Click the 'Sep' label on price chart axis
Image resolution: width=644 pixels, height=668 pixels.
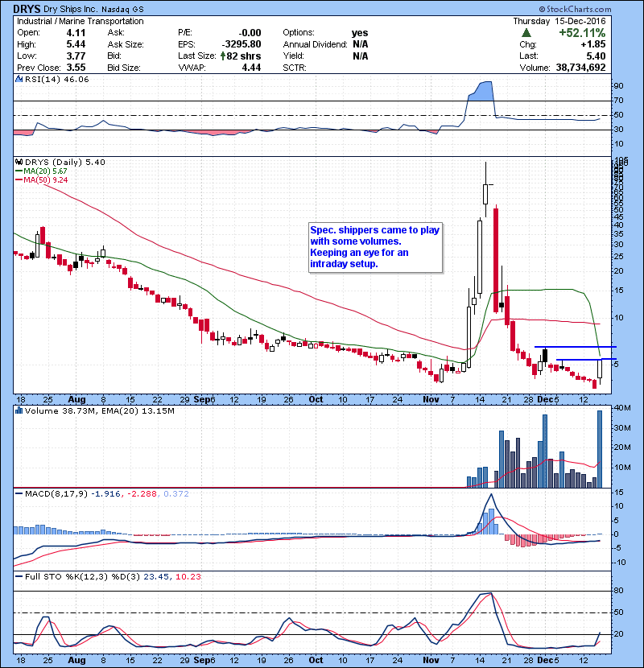pyautogui.click(x=201, y=399)
